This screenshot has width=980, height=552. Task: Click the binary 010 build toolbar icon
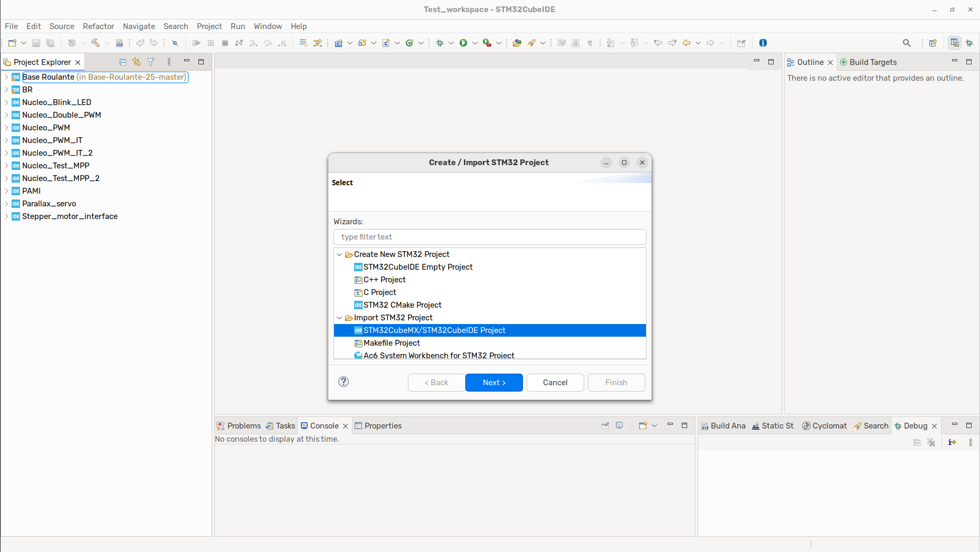(120, 43)
